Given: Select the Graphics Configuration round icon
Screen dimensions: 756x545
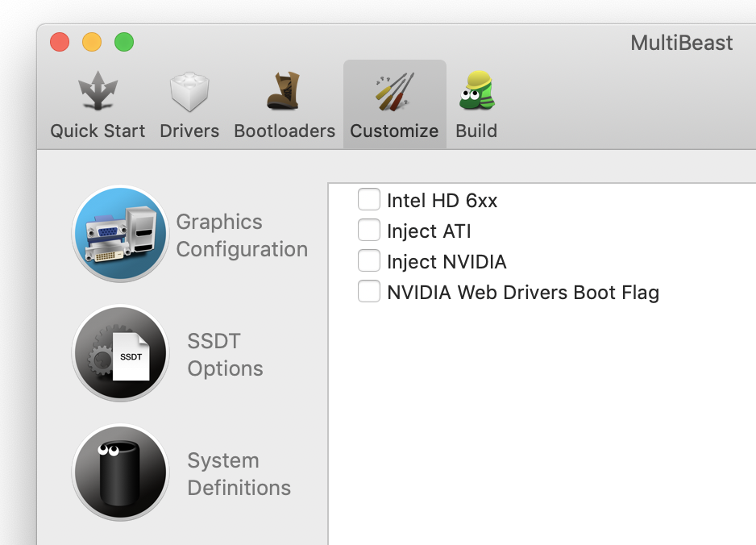Looking at the screenshot, I should click(121, 234).
